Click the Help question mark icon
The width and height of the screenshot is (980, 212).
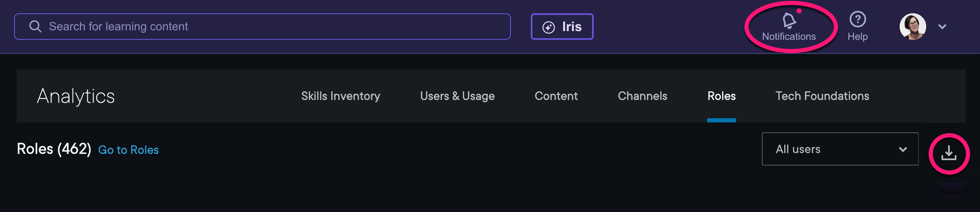[x=857, y=19]
